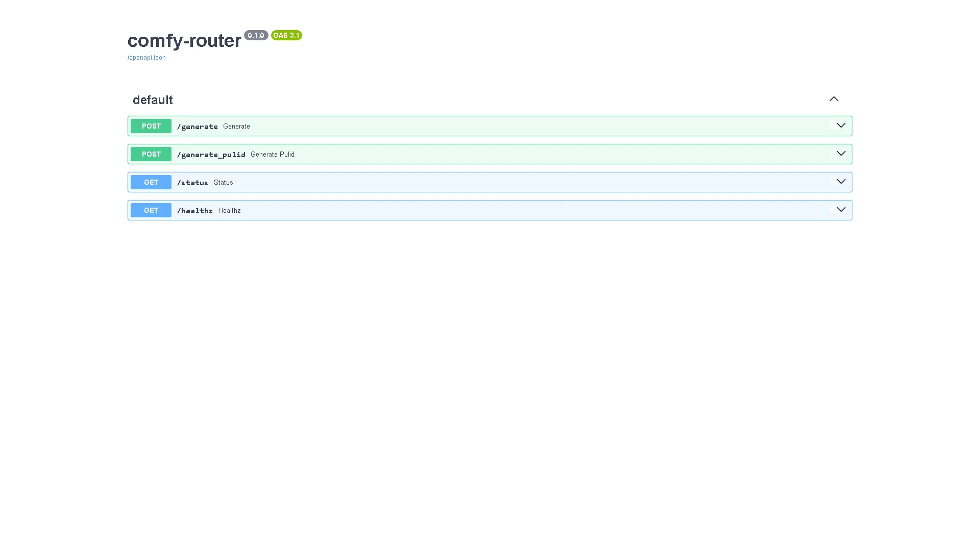Collapse the default section chevron
Screen dimensions: 980x551
834,99
